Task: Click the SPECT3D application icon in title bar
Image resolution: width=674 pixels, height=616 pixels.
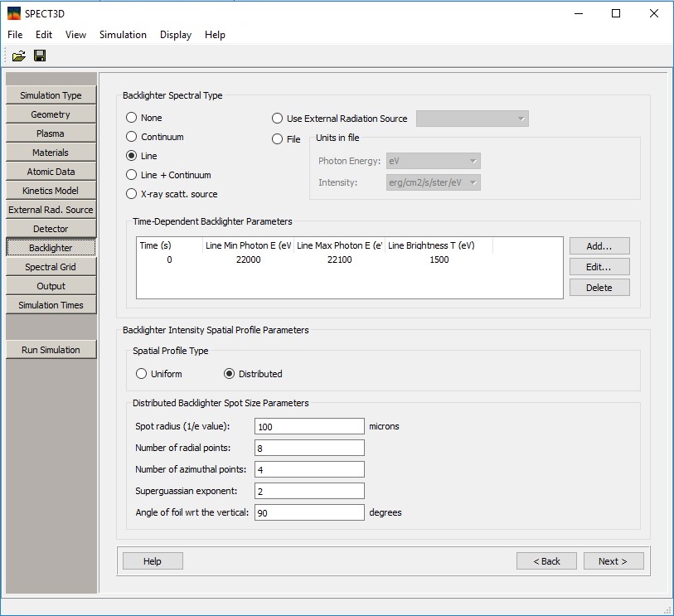Action: point(13,13)
